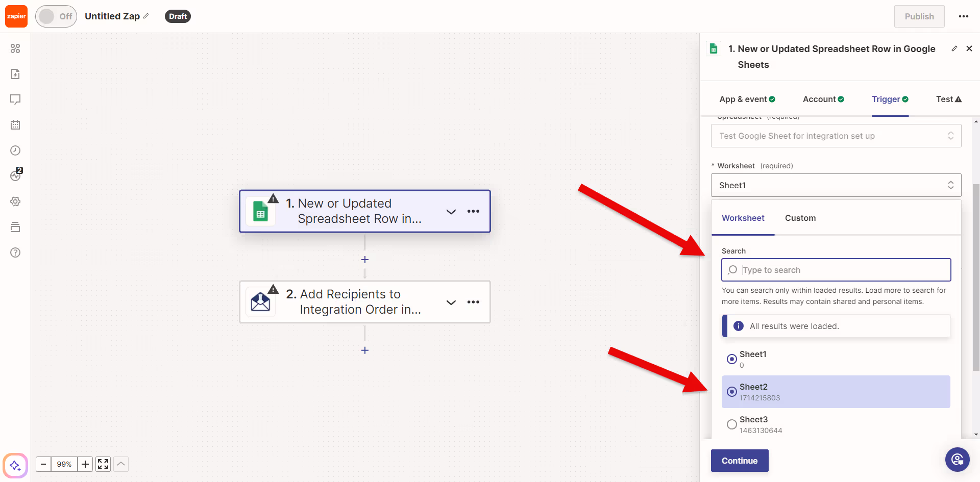The image size is (980, 482).
Task: Open the support chat bubble button
Action: (x=958, y=460)
